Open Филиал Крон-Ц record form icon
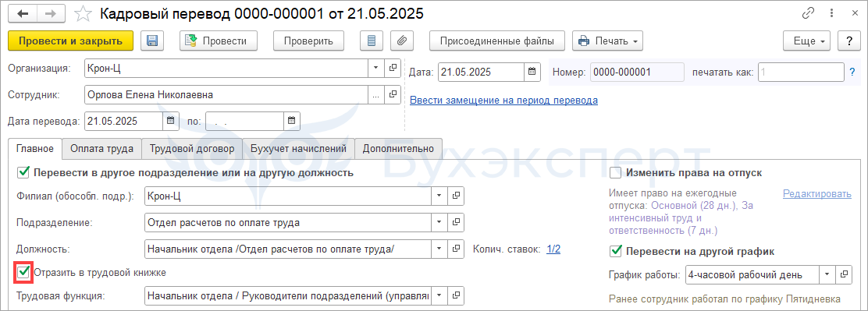 click(x=456, y=196)
